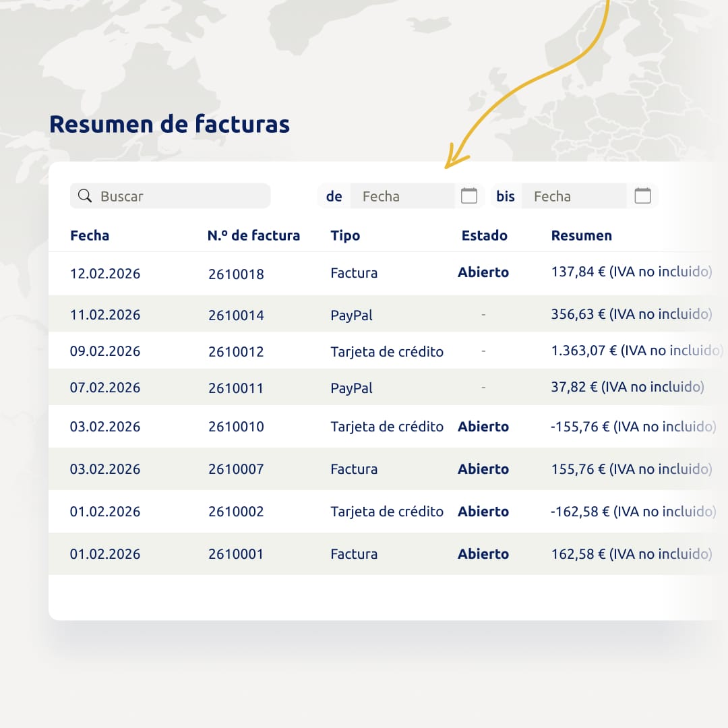Select date 11.02.2026
The image size is (728, 728).
click(105, 315)
